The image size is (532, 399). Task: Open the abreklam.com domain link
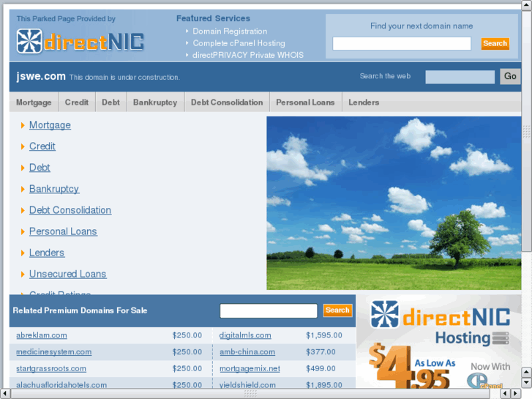[42, 335]
